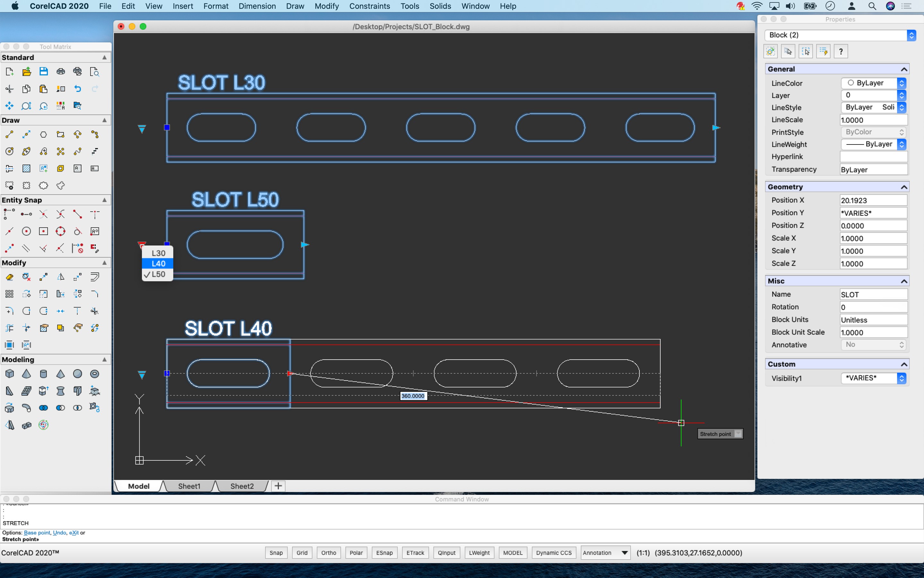This screenshot has width=924, height=578.
Task: Click the Rotation value field
Action: click(873, 307)
